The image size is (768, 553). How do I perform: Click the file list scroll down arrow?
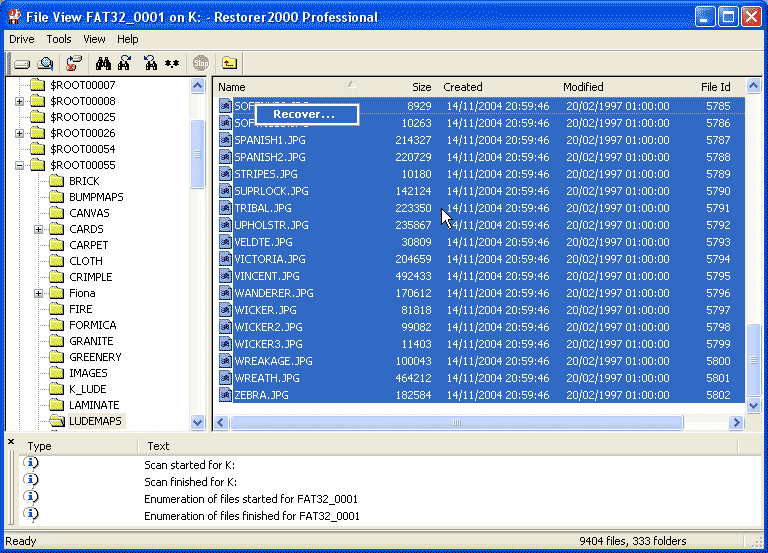pyautogui.click(x=753, y=405)
